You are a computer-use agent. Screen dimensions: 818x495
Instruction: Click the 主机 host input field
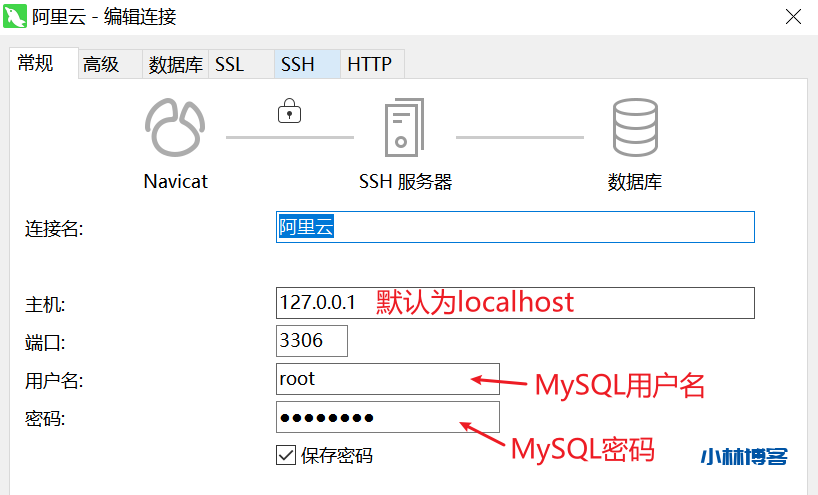514,302
